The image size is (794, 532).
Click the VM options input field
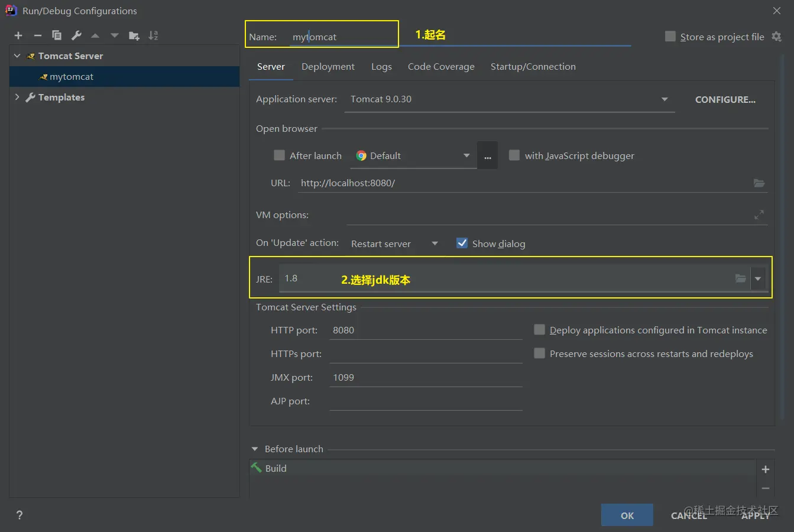coord(557,215)
